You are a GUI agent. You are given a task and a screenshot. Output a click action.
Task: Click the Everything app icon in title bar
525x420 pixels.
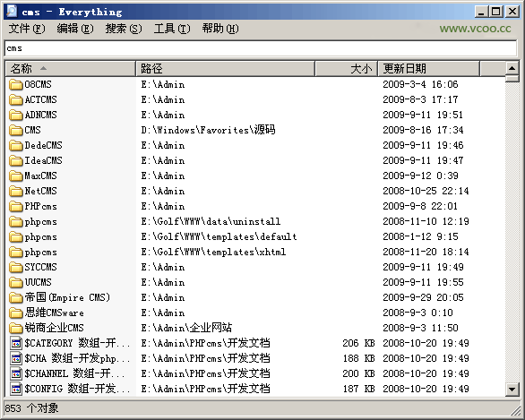pos(12,11)
